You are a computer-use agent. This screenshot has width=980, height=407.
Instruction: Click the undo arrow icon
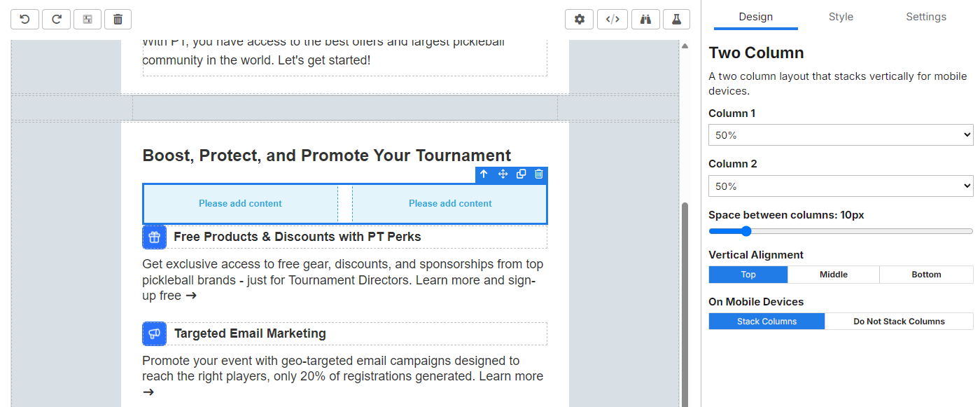point(24,20)
